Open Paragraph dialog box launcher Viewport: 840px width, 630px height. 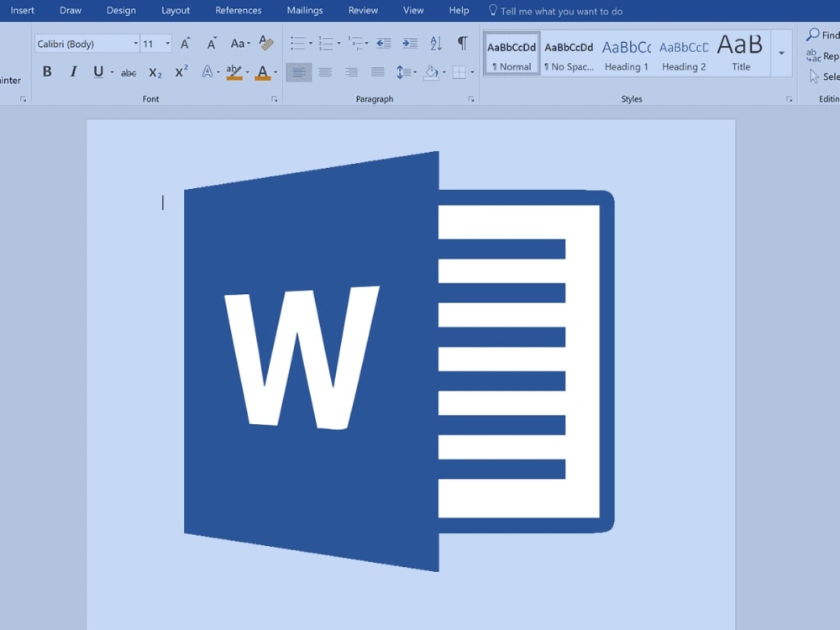tap(471, 99)
